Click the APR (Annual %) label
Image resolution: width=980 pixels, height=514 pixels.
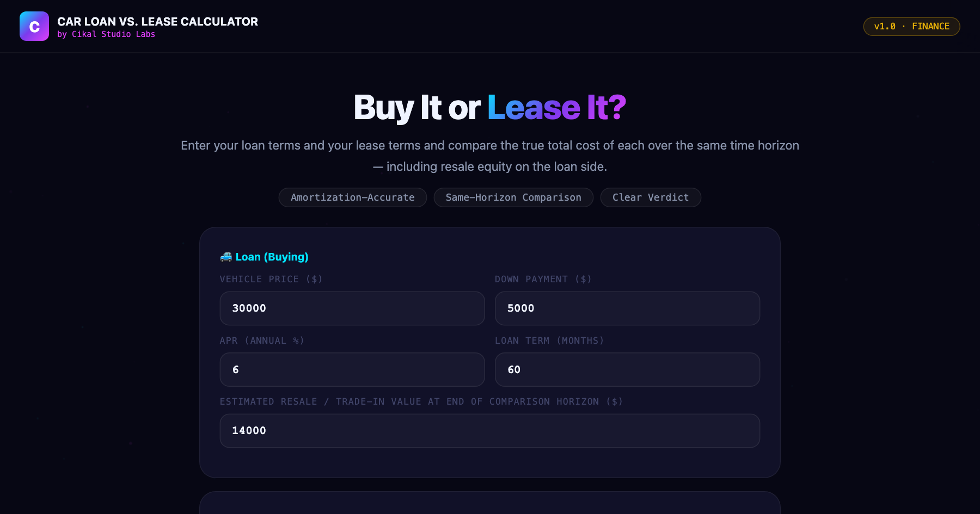tap(262, 340)
